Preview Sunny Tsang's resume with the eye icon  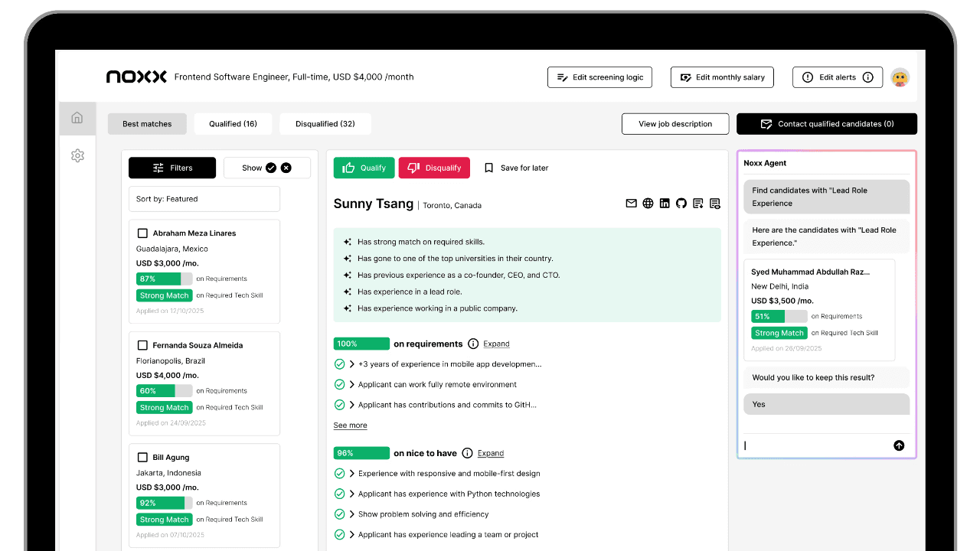[715, 204]
